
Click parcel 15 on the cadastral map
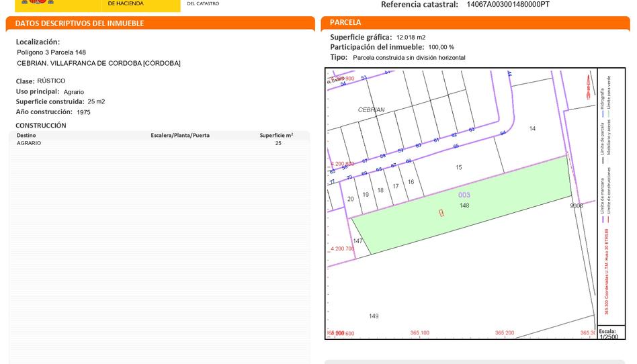pyautogui.click(x=459, y=167)
